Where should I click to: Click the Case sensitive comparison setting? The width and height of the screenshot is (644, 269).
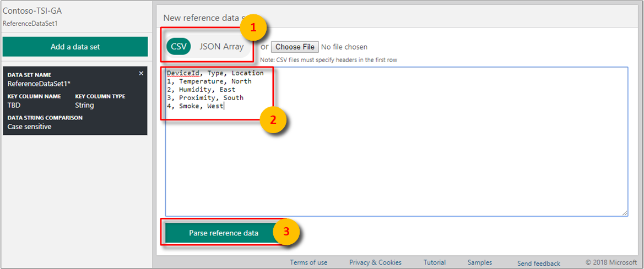29,127
